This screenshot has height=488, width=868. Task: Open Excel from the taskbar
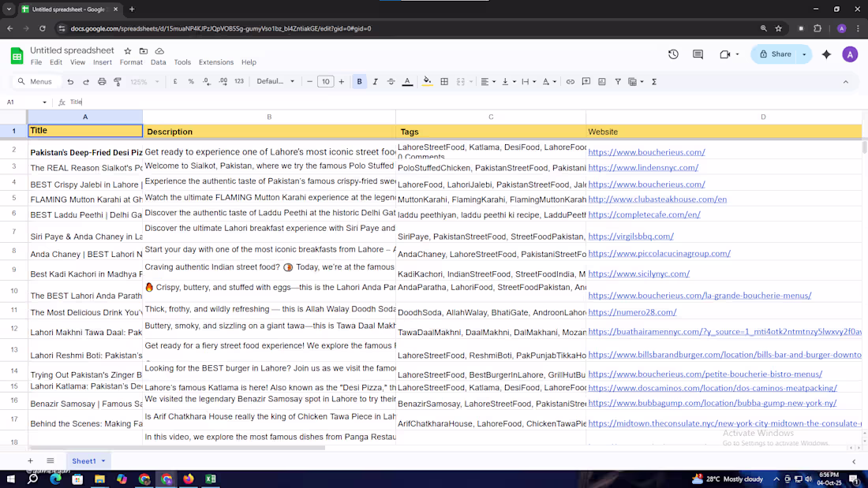point(211,479)
